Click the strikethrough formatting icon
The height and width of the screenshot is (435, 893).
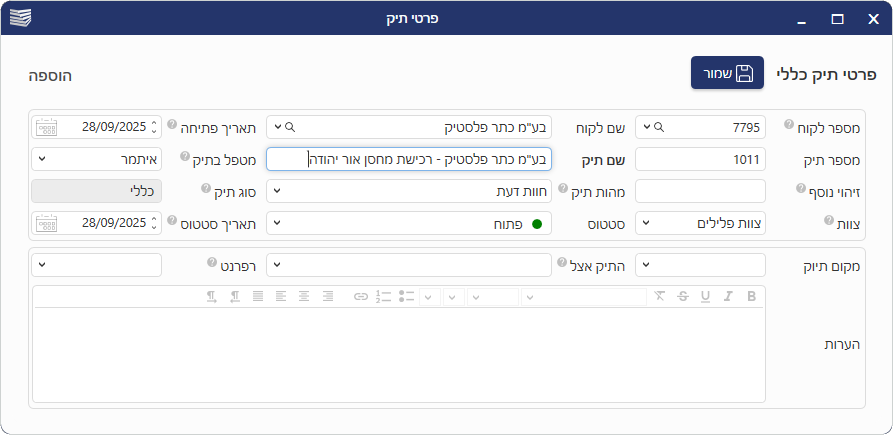683,296
